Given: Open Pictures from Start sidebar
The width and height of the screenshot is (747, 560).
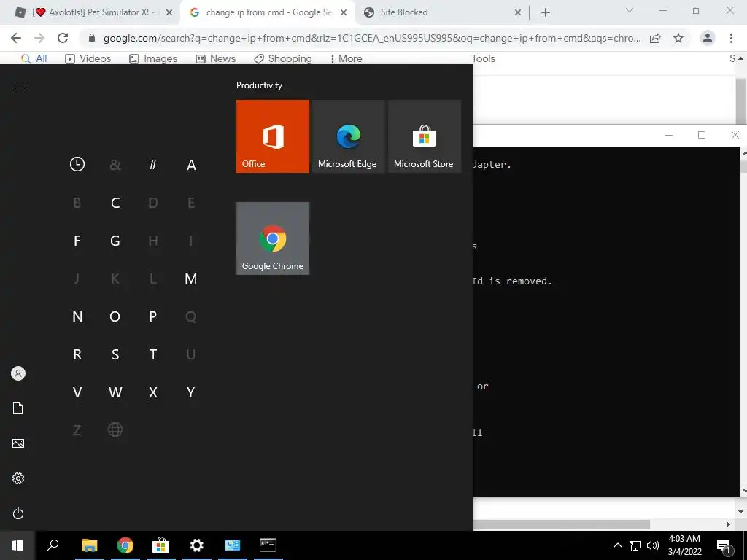Looking at the screenshot, I should pos(18,443).
